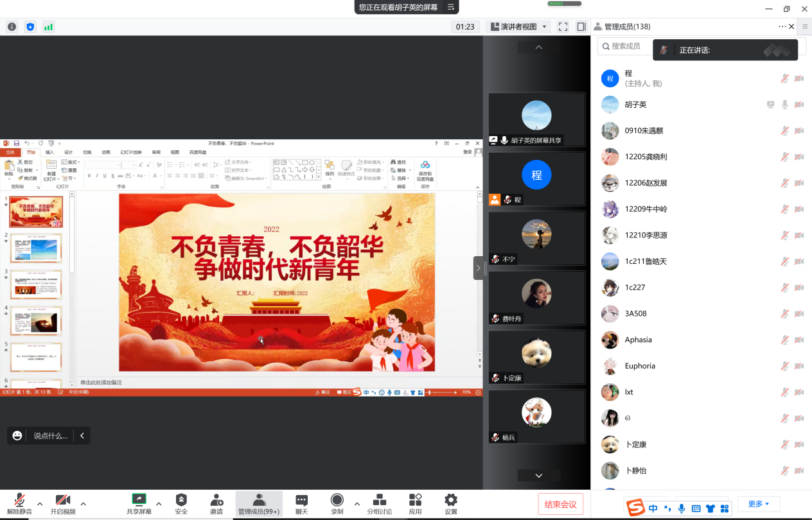Open the 演讲者视图 view dropdown
Viewport: 812px width, 520px height.
click(x=518, y=26)
